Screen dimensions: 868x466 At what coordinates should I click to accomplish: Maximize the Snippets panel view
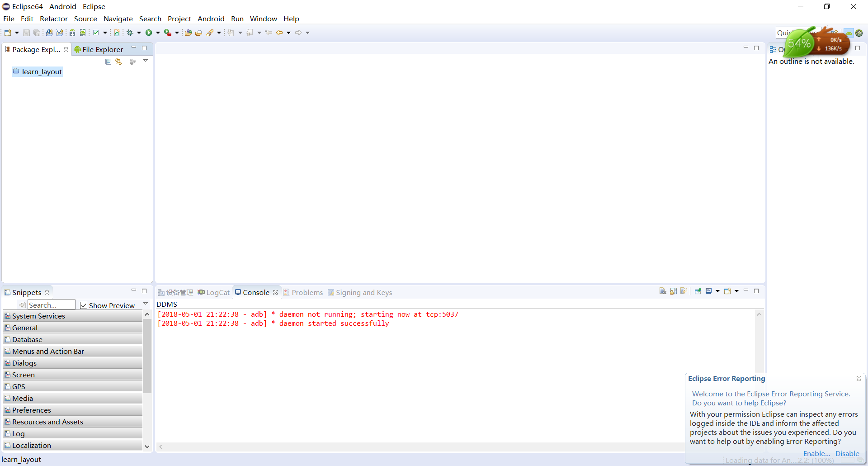(x=144, y=291)
